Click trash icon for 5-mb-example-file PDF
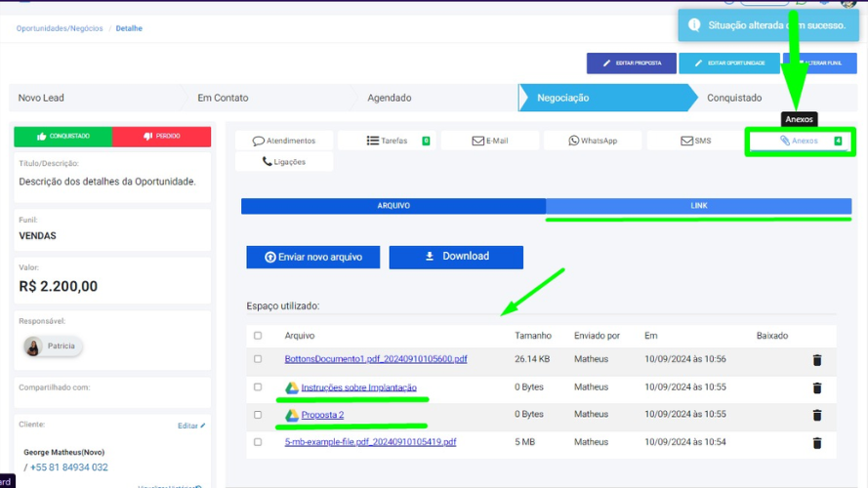Viewport: 868px width, 488px height. 816,442
